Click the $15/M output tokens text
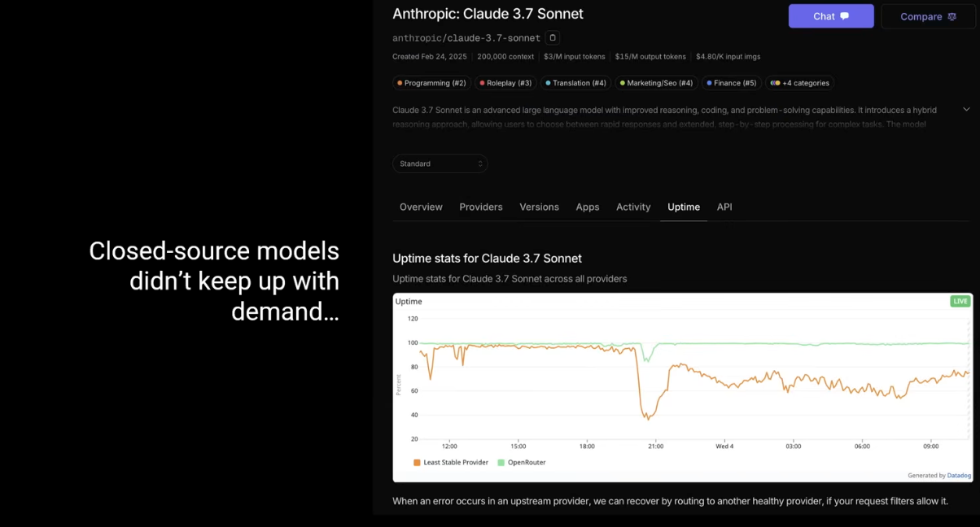This screenshot has width=980, height=527. coord(650,57)
